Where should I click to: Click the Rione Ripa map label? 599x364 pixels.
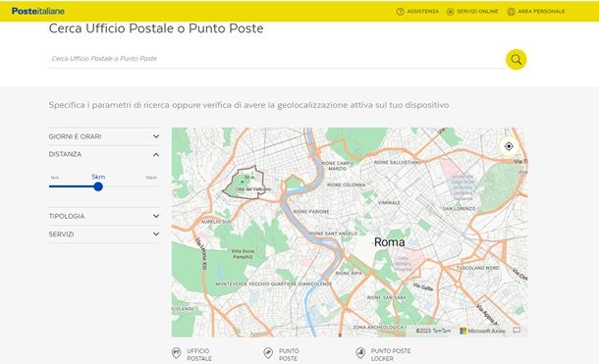pyautogui.click(x=349, y=273)
